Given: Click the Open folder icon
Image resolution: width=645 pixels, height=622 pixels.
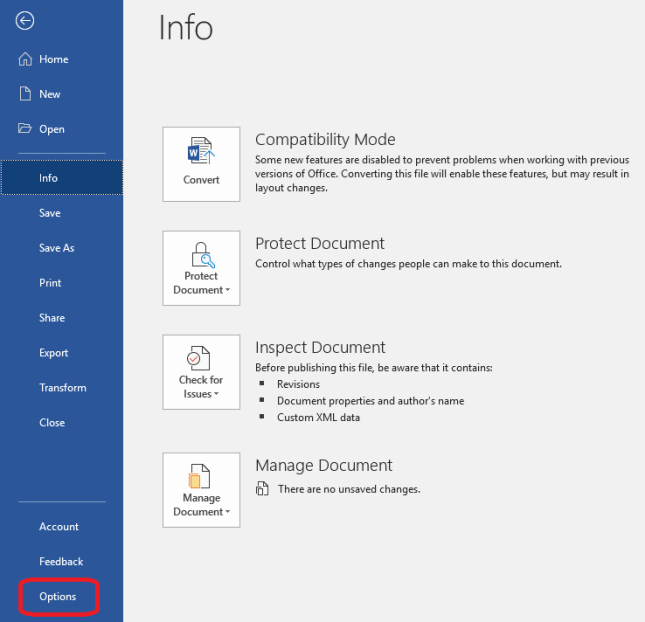Looking at the screenshot, I should (26, 129).
